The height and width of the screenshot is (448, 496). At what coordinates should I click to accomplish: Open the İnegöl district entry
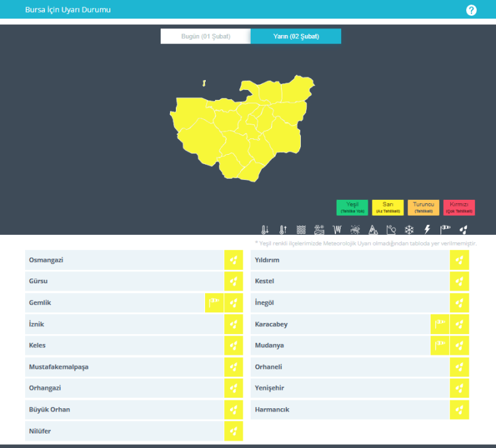click(x=351, y=303)
